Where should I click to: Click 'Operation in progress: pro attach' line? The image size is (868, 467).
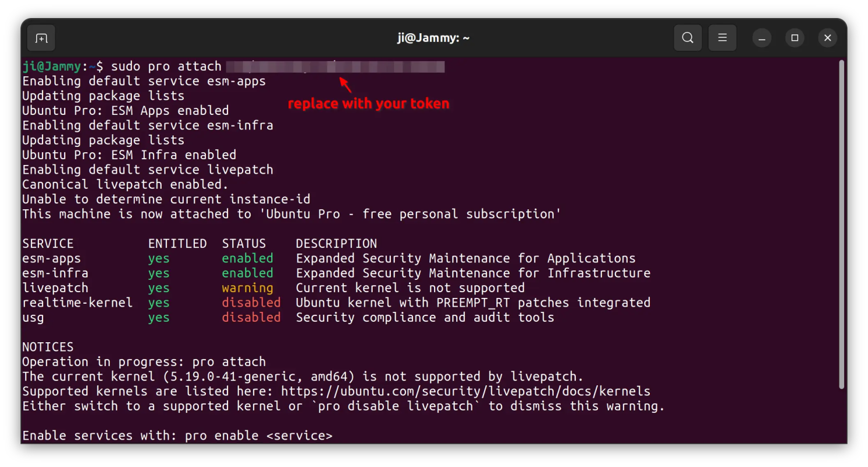tap(144, 361)
